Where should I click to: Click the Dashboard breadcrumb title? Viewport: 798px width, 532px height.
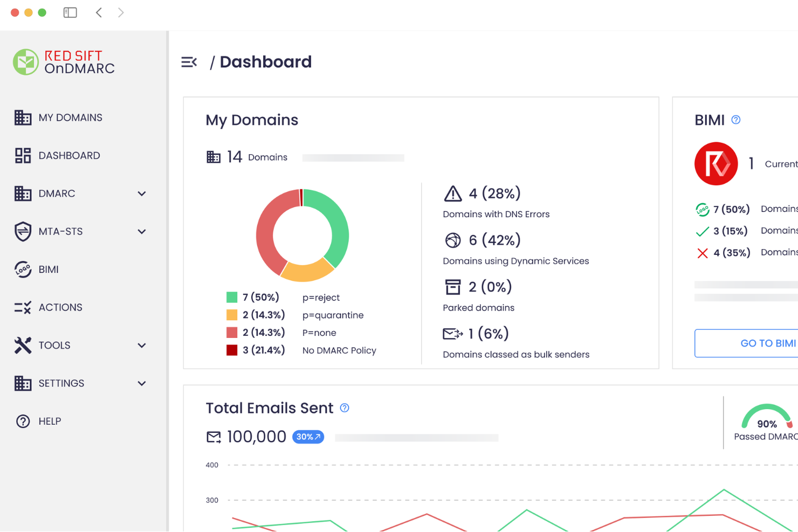(x=265, y=61)
